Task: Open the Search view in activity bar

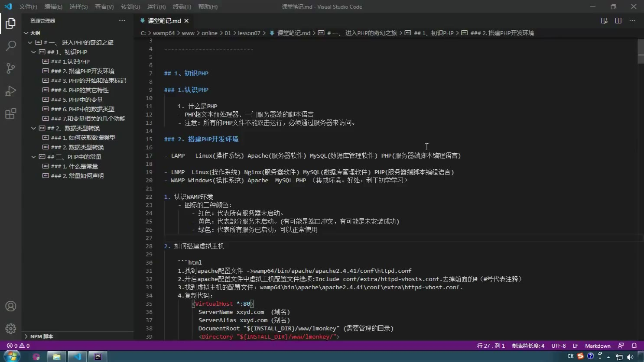Action: click(10, 45)
